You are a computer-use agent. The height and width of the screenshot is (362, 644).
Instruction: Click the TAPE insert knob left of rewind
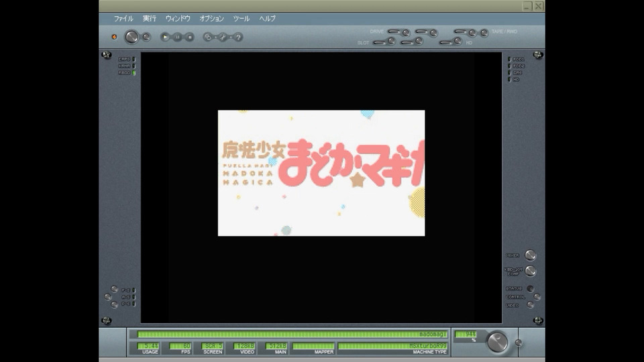(472, 33)
